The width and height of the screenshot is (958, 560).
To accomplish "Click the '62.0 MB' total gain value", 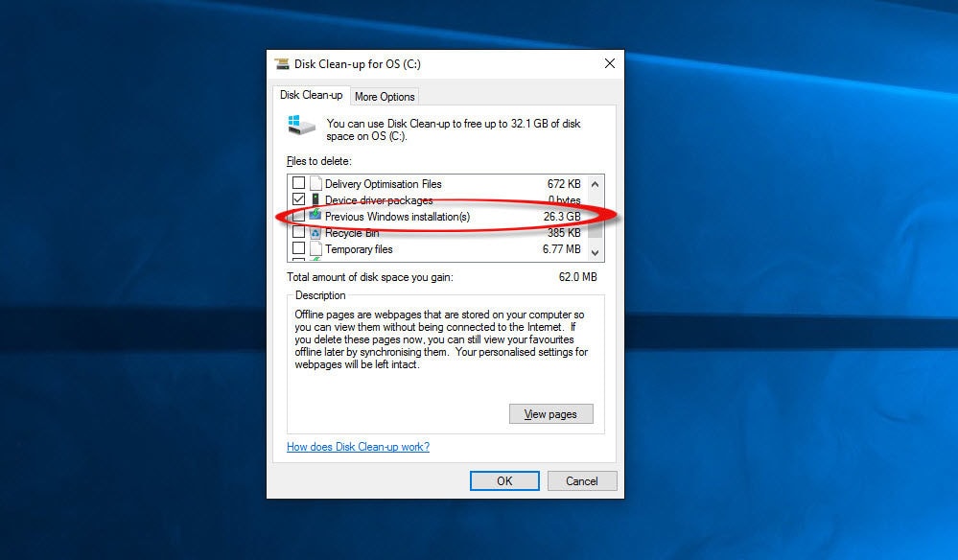I will 578,276.
